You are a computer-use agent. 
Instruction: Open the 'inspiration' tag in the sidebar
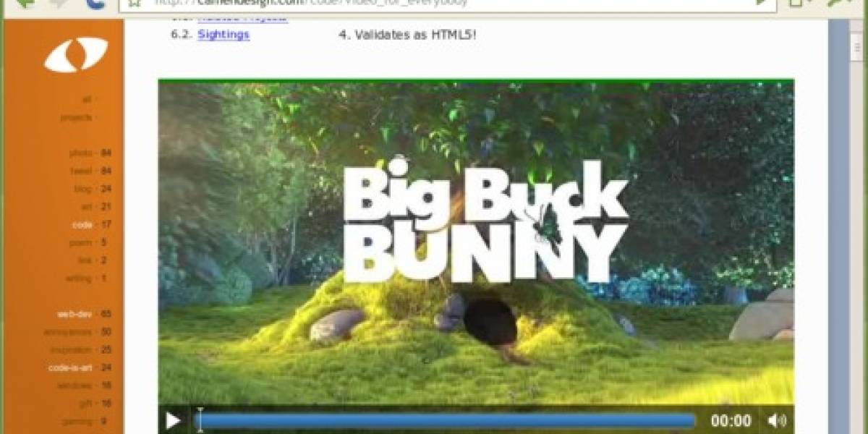click(x=71, y=350)
